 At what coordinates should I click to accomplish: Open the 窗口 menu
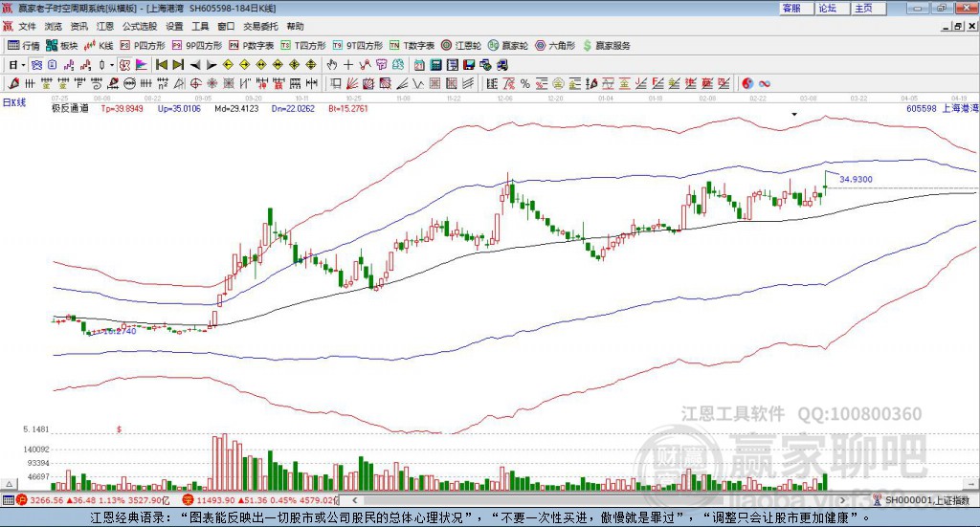pos(226,26)
